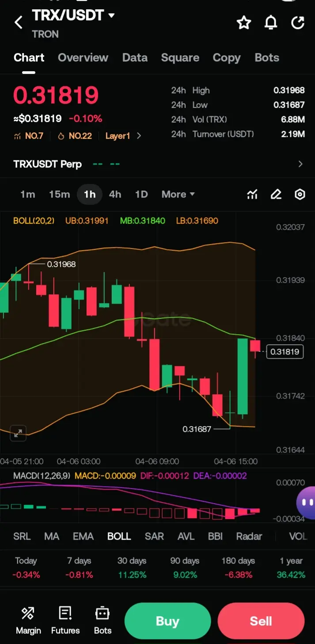
Task: Tap the MB:0.31840 middle band value
Action: click(143, 221)
